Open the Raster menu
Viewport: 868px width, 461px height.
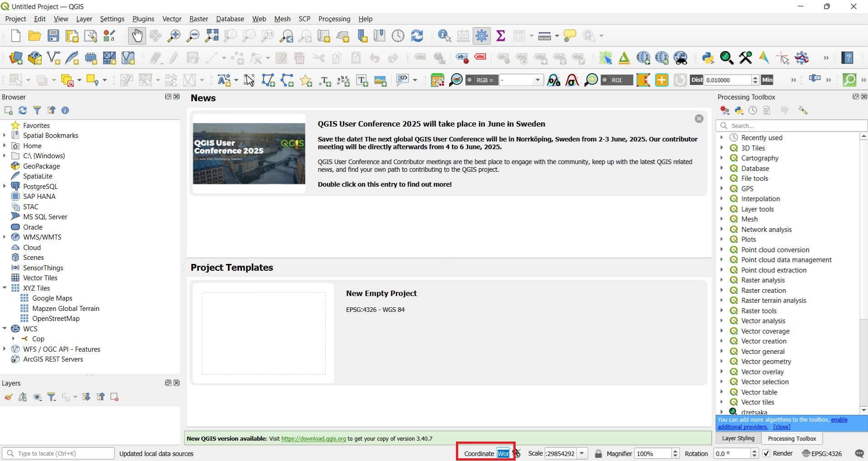199,19
